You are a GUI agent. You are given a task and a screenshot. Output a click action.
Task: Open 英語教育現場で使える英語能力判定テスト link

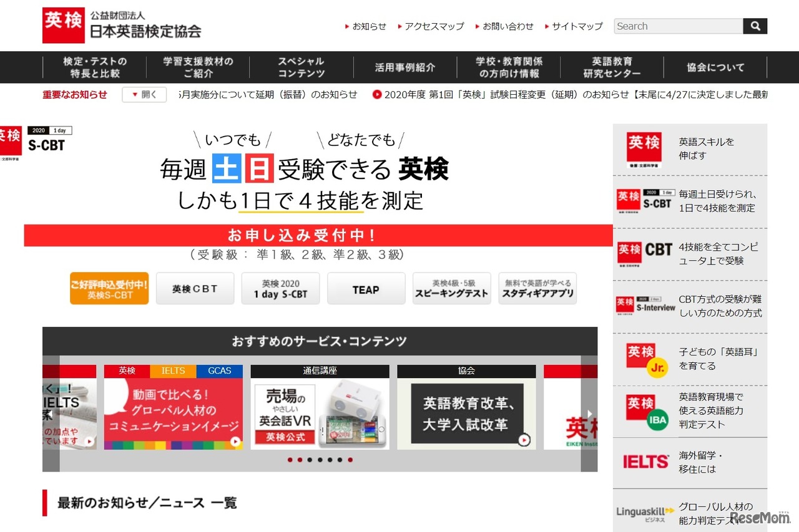click(711, 410)
